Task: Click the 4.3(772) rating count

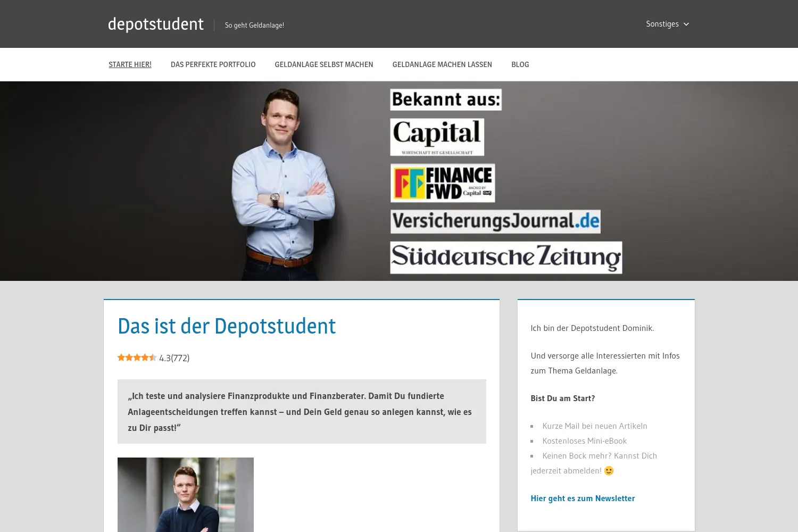Action: [x=174, y=358]
